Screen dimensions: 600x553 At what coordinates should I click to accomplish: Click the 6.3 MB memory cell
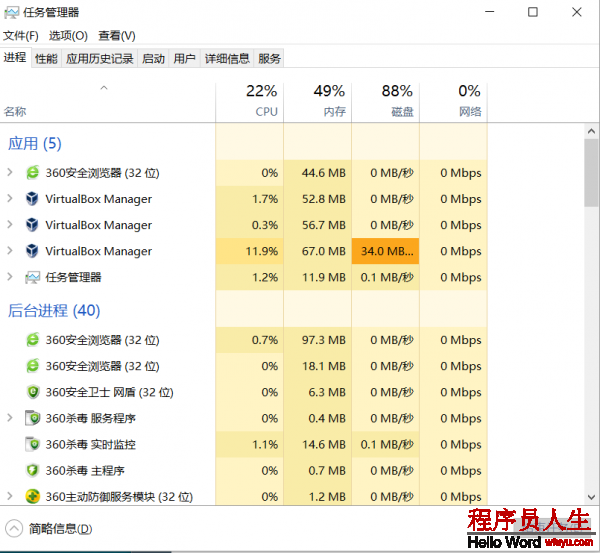pyautogui.click(x=318, y=392)
